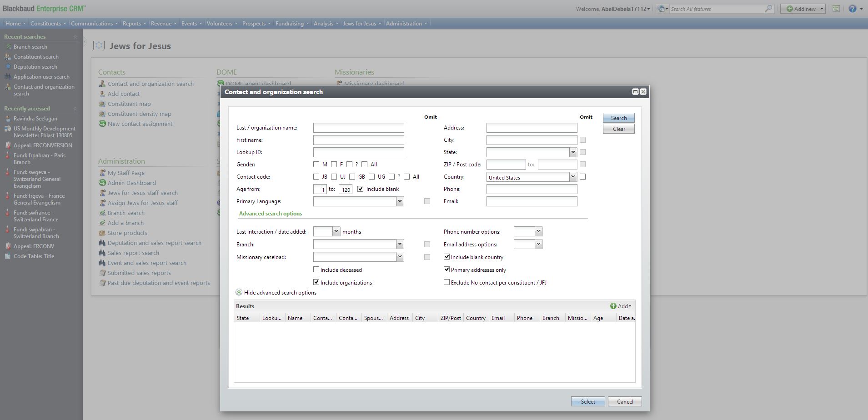Click Sales report search binoculars icon
This screenshot has width=868, height=420.
click(x=102, y=253)
